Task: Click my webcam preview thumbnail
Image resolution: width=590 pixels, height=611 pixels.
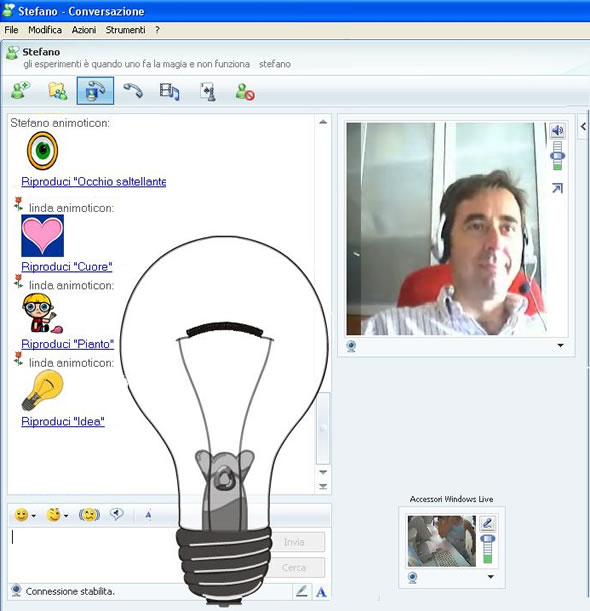Action: click(442, 541)
